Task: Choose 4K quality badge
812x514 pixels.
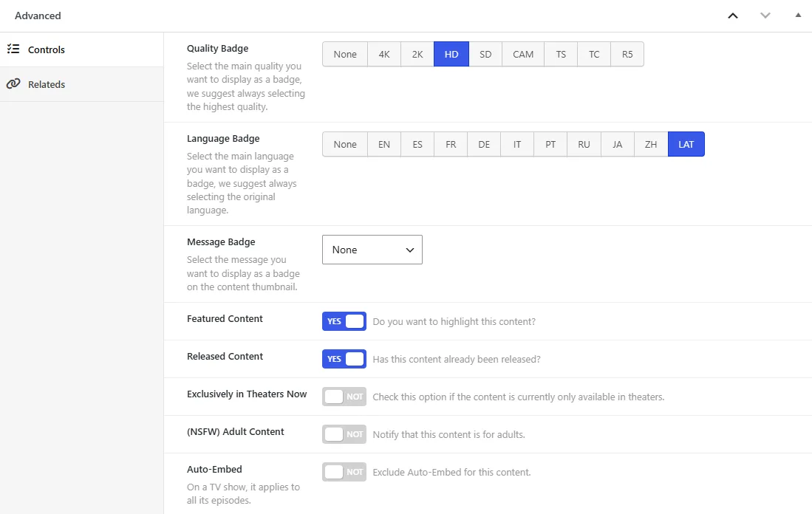Action: click(x=384, y=55)
